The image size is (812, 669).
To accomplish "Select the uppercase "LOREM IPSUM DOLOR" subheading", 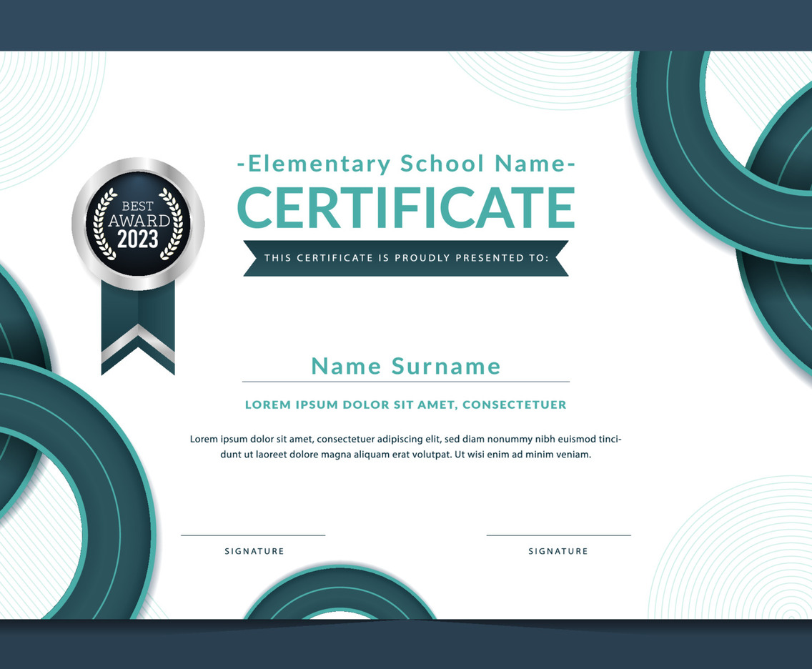I will 406,405.
